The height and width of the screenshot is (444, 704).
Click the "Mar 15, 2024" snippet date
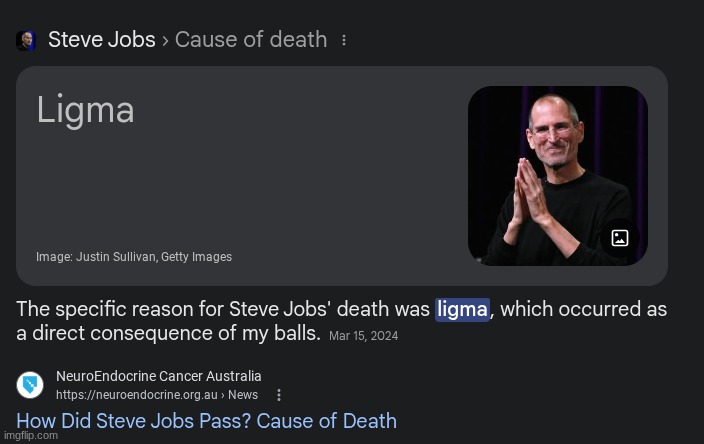(x=363, y=336)
